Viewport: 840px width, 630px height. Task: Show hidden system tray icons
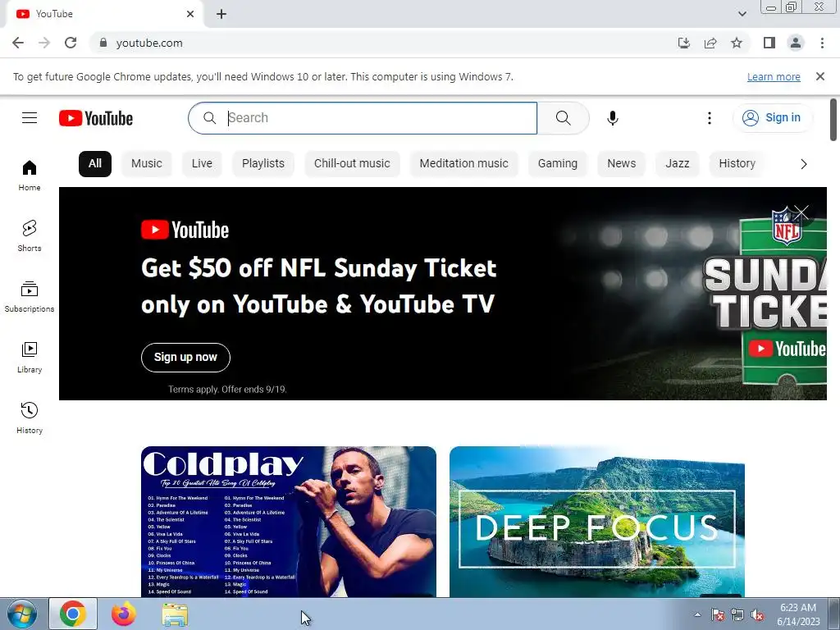tap(697, 614)
